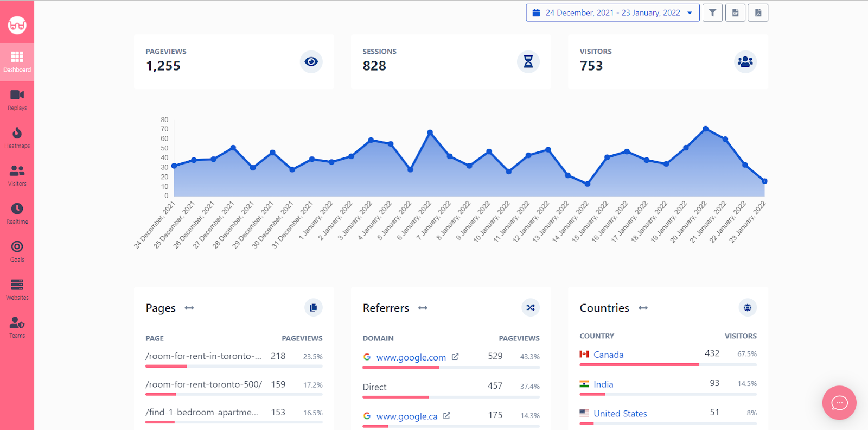The width and height of the screenshot is (868, 430).
Task: Open the live chat bubble
Action: [x=839, y=403]
